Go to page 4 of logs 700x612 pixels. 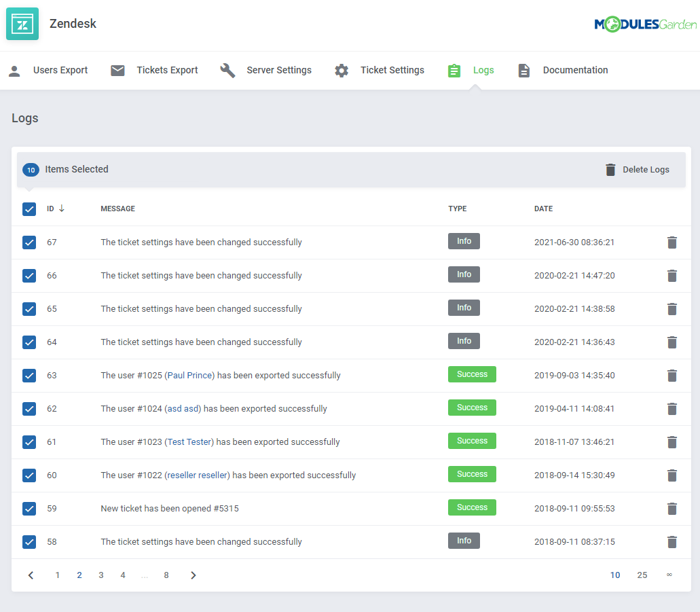pyautogui.click(x=123, y=575)
